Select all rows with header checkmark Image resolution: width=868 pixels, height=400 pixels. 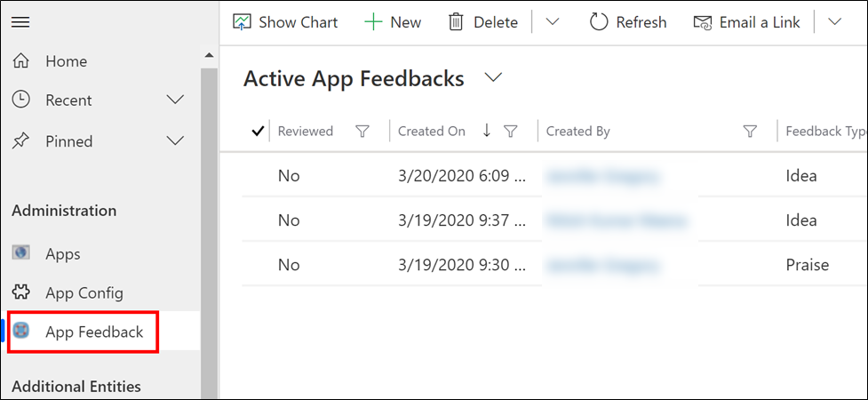[257, 132]
